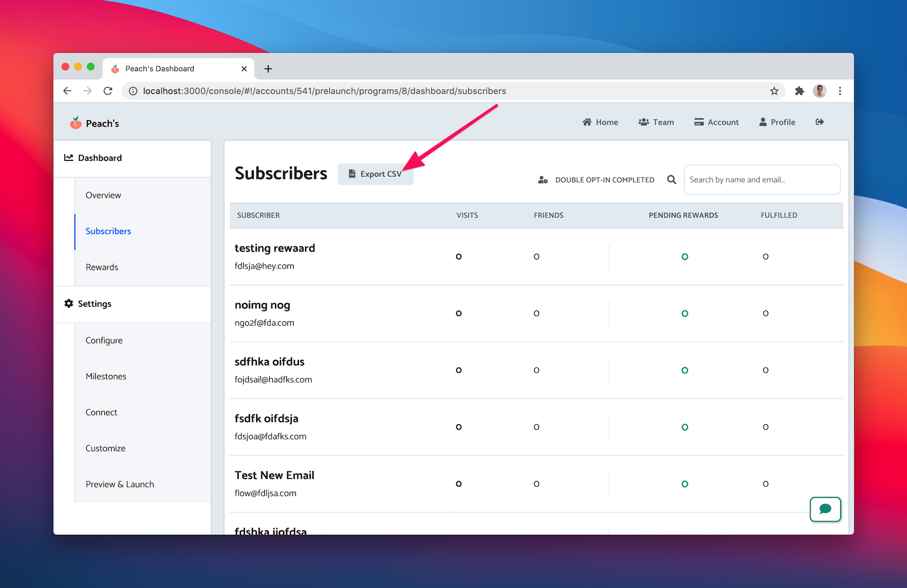Open Rewards in the sidebar

(x=102, y=267)
